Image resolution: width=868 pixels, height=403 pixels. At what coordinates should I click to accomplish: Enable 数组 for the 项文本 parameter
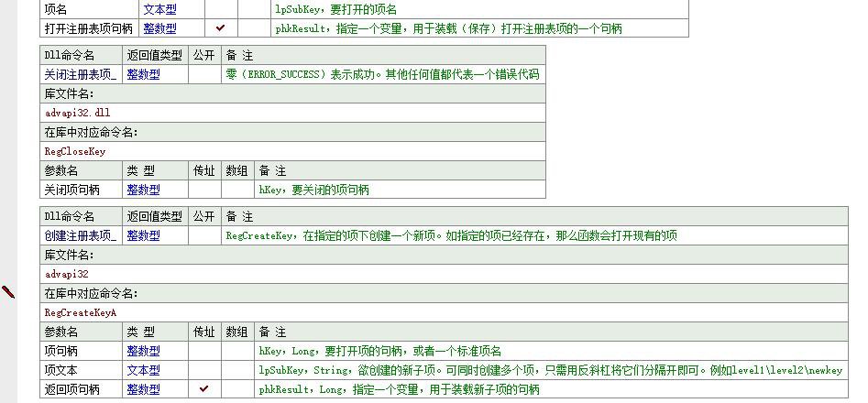[236, 370]
